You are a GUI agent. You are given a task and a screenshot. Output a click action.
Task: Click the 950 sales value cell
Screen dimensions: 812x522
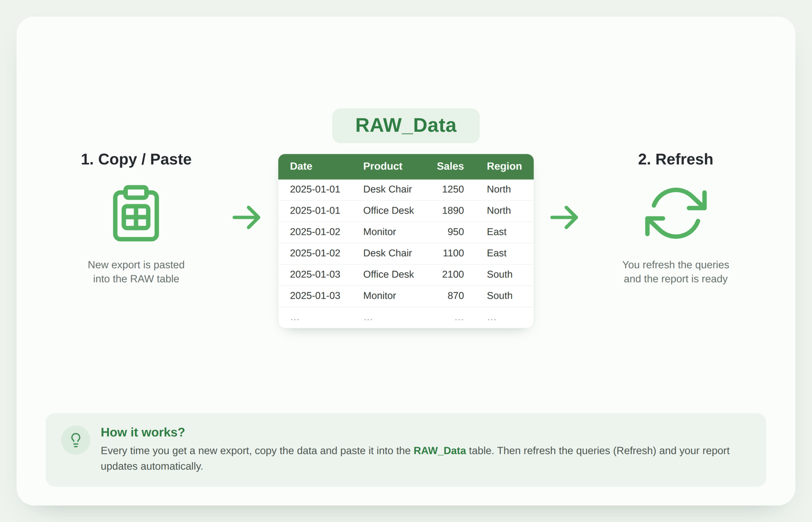[x=456, y=232]
